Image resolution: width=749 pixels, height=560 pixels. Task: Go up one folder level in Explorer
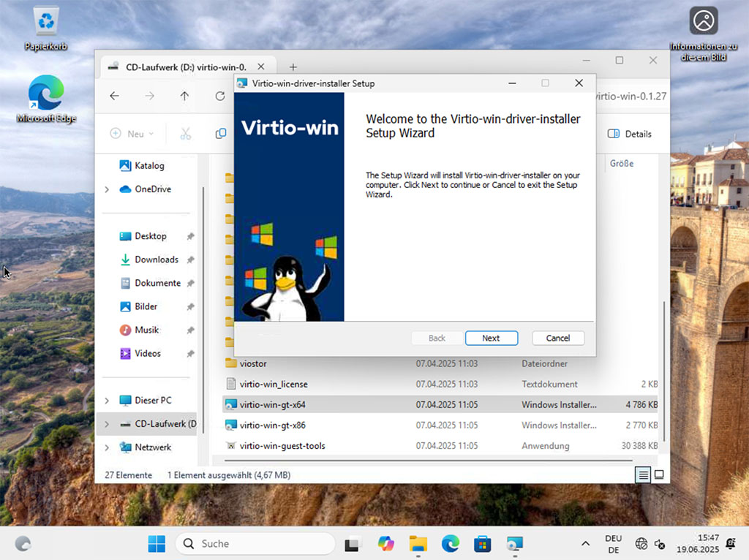point(184,96)
